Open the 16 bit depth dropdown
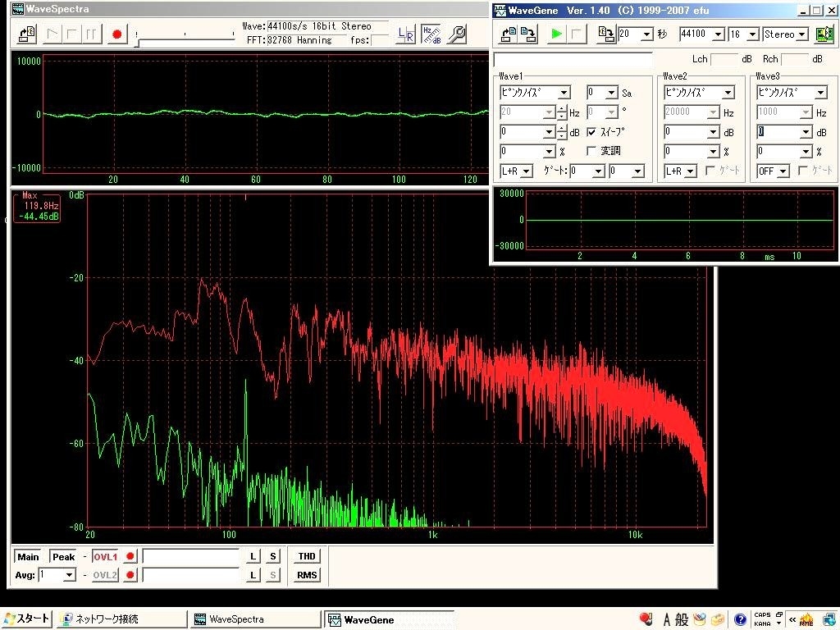 pos(753,34)
